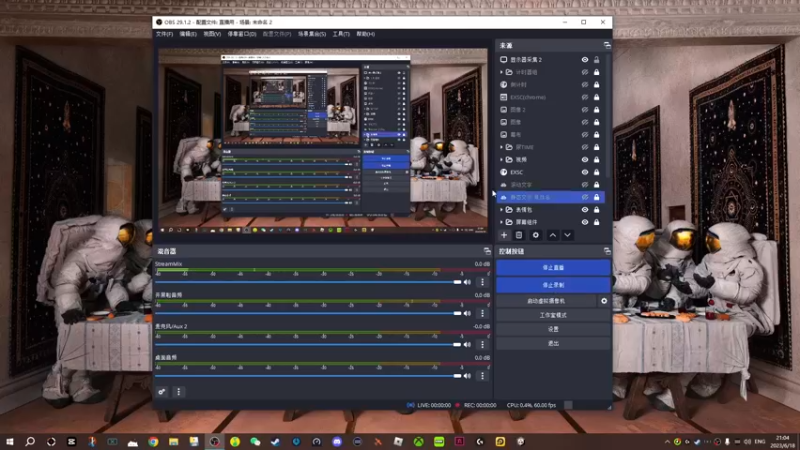
Task: Mute the StreamMix speaker icon
Action: coord(467,282)
